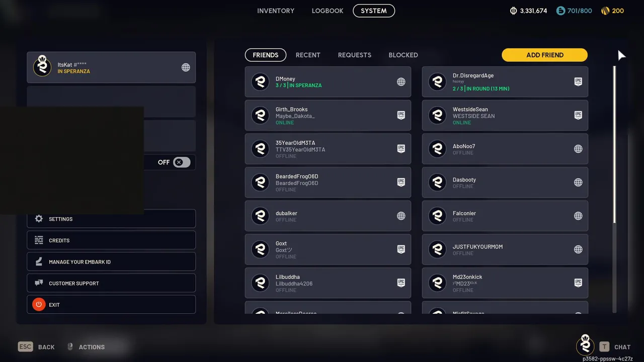Click globe icon on JUSTFUKYOURMOM row
This screenshot has height=362, width=644.
coord(578,249)
